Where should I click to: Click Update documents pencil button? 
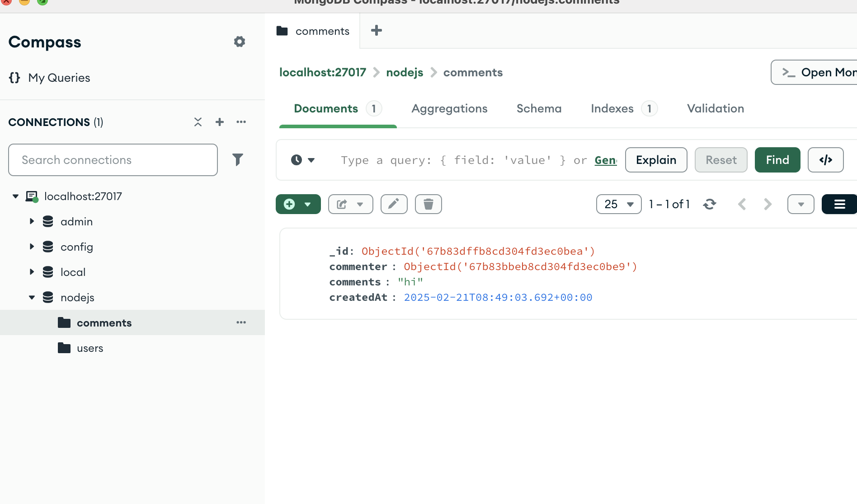click(x=394, y=204)
